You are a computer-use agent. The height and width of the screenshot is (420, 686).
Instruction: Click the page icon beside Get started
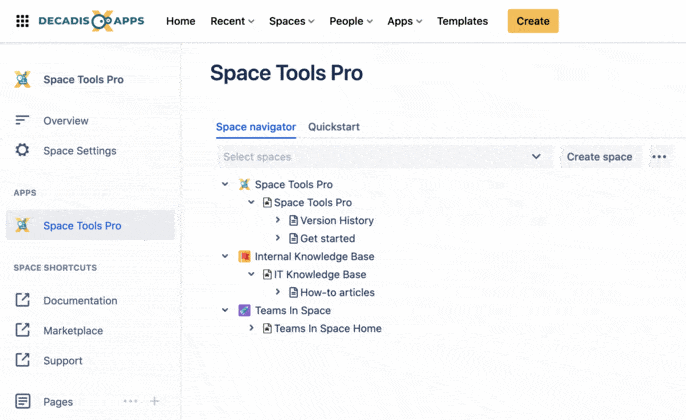click(294, 238)
